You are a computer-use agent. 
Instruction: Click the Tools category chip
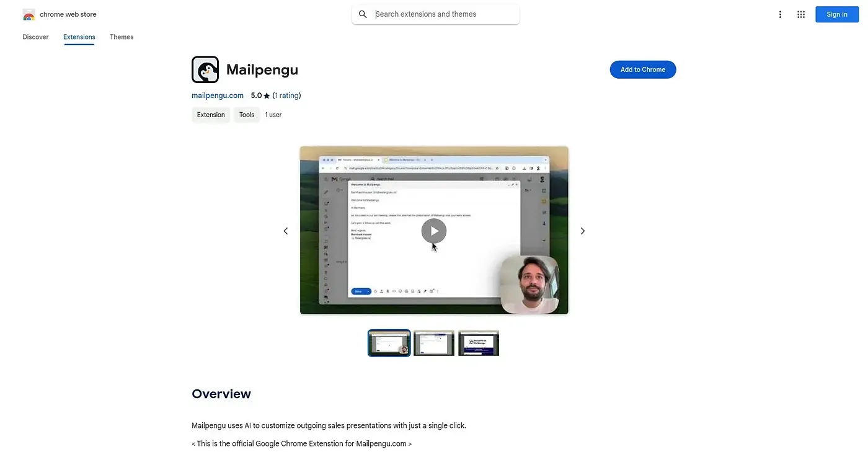point(247,115)
